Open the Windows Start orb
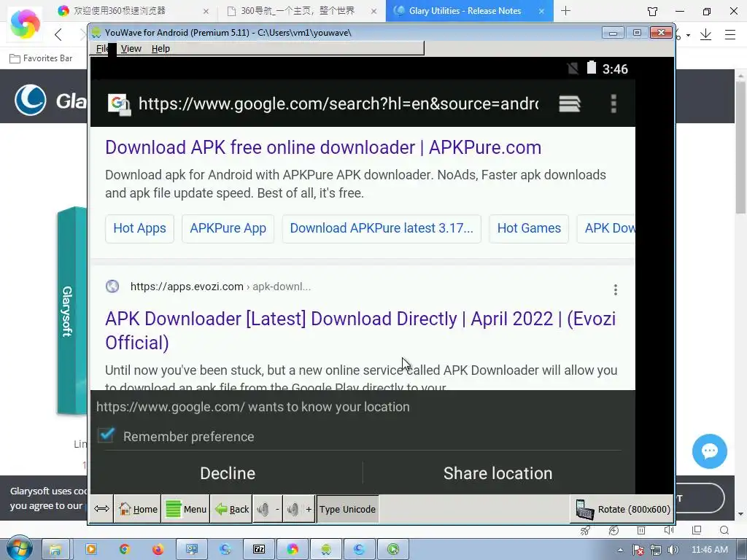 tap(20, 548)
